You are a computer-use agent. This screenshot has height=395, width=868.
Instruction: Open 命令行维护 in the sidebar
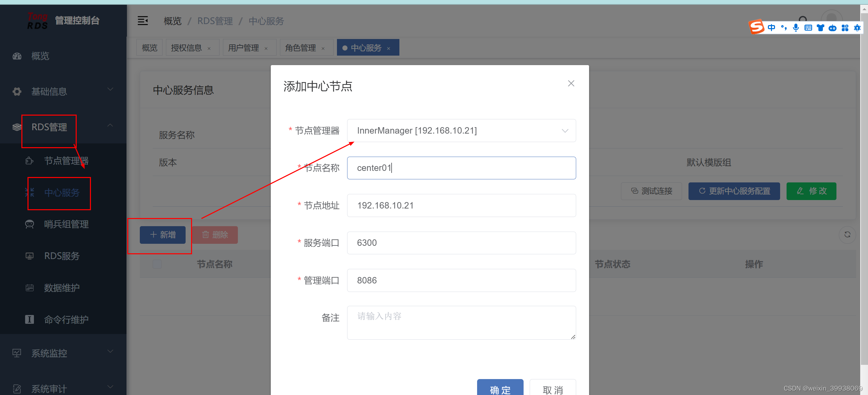pyautogui.click(x=67, y=319)
